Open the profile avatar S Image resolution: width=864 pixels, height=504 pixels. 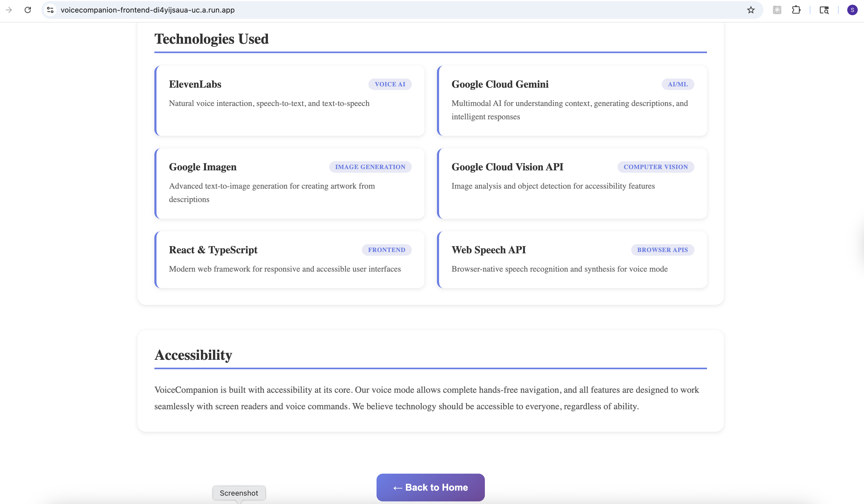pyautogui.click(x=852, y=10)
